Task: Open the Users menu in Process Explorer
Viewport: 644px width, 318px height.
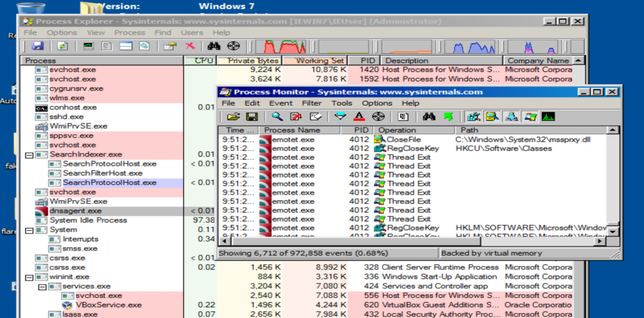Action: point(192,33)
